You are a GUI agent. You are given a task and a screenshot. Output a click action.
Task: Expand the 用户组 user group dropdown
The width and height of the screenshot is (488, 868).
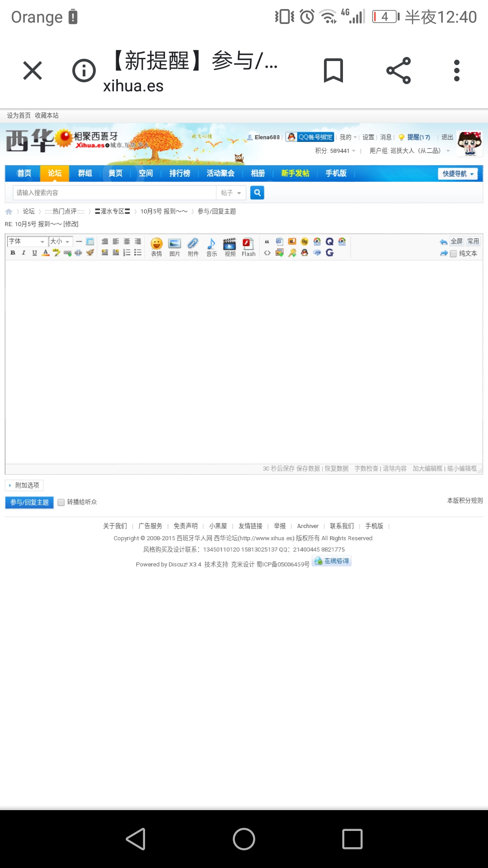[410, 151]
